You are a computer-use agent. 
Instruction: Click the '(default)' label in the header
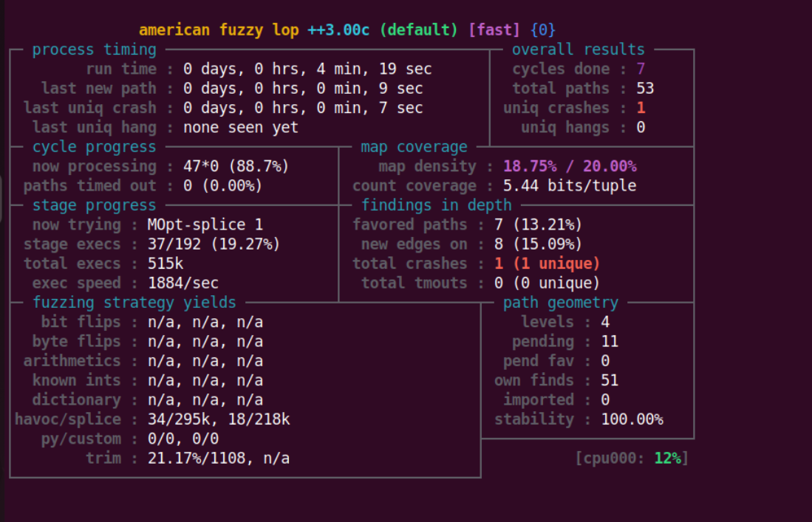(x=419, y=30)
